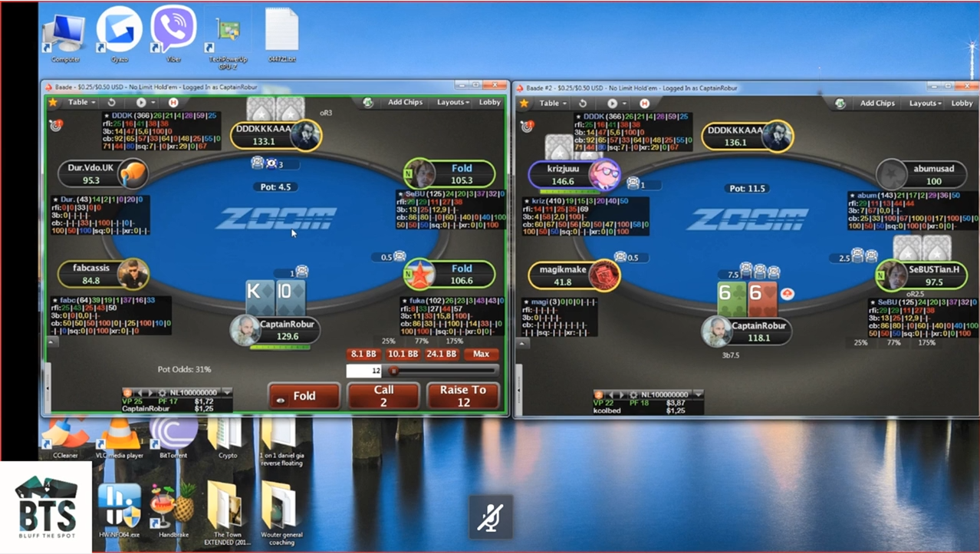This screenshot has width=980, height=554.
Task: Click the Lobby menu item in Baade #2
Action: tap(962, 103)
